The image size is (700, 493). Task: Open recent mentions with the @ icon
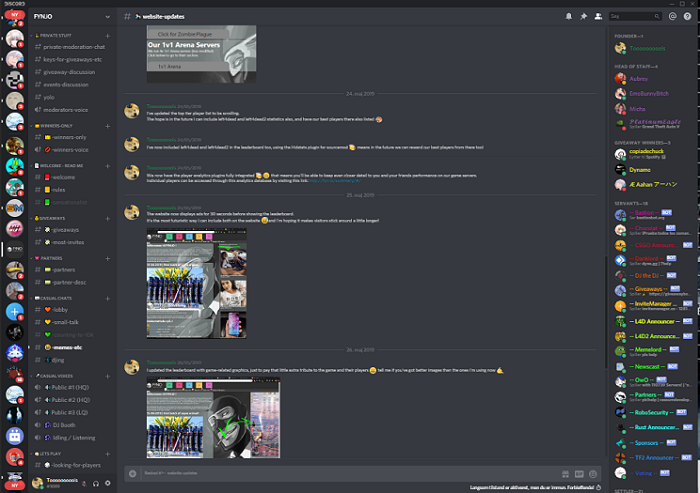point(672,17)
